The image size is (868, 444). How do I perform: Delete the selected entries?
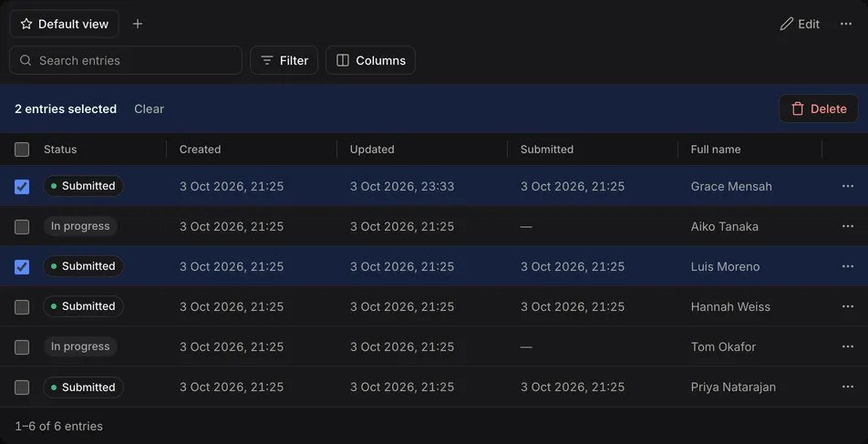click(x=819, y=109)
